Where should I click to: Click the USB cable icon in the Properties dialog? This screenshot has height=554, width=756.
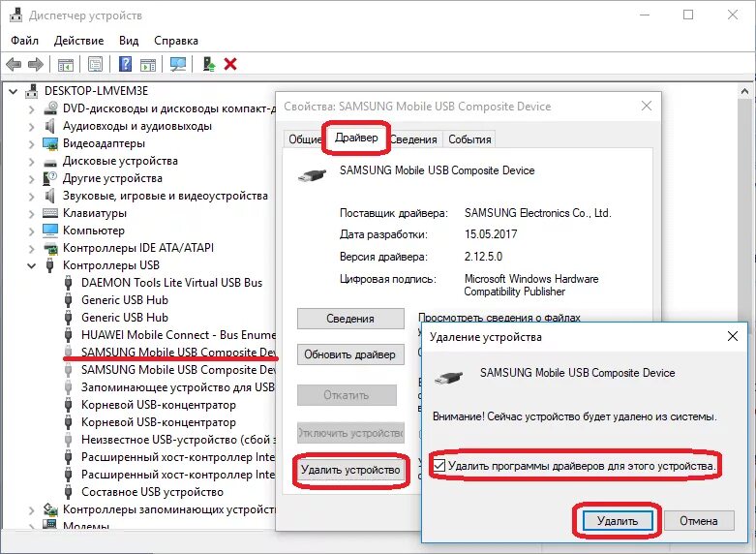312,175
